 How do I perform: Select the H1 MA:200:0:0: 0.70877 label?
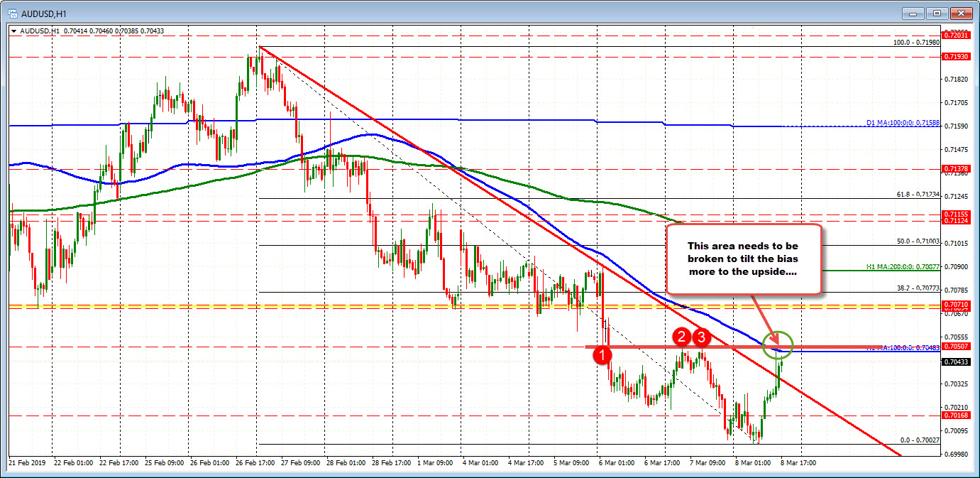pyautogui.click(x=903, y=266)
